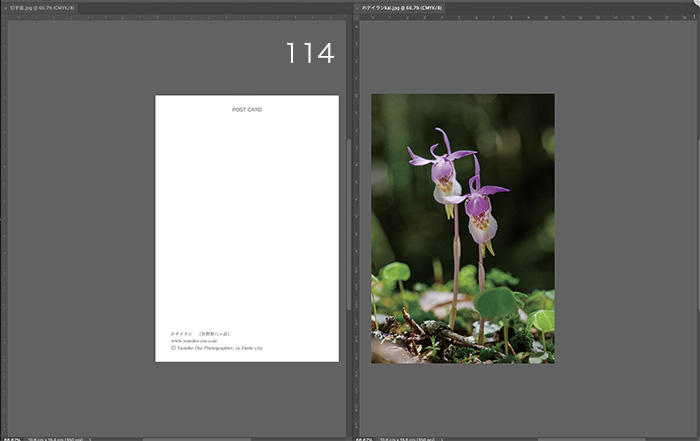700x441 pixels.
Task: Click the right document's zoom percentage field
Action: click(363, 438)
